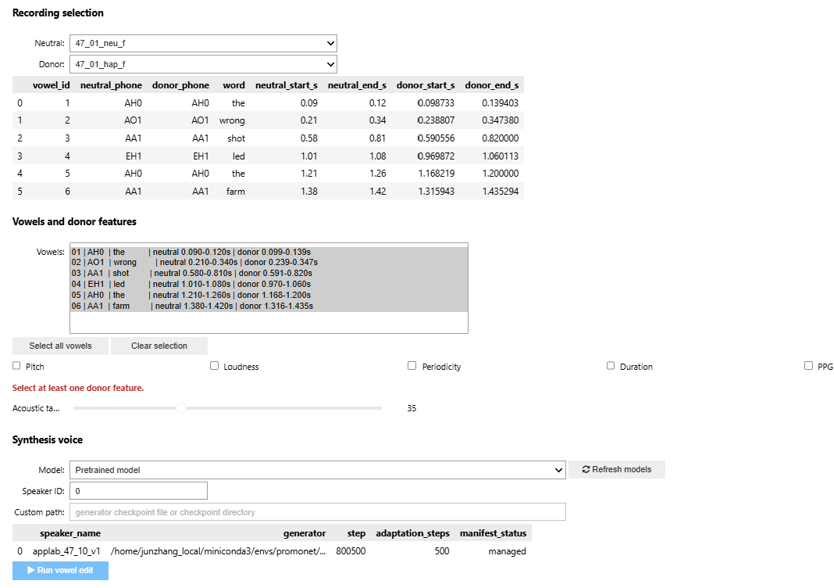Click the generator path cell
This screenshot has width=834, height=588.
point(218,551)
